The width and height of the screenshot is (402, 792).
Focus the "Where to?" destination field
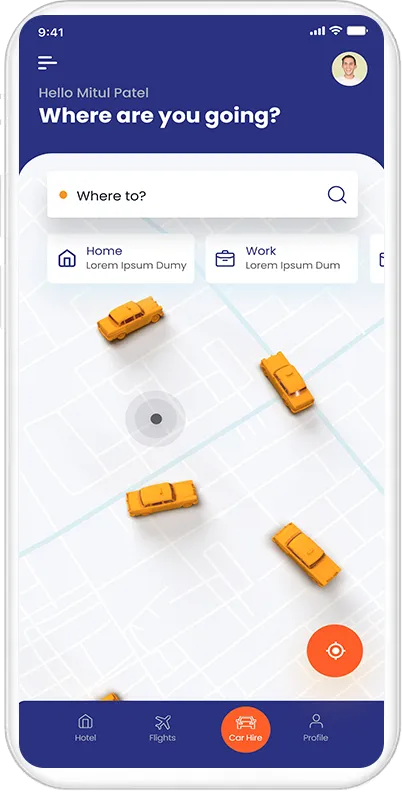pyautogui.click(x=203, y=195)
